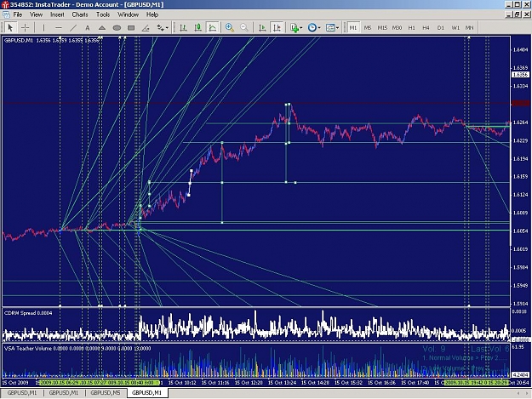Image resolution: width=532 pixels, height=399 pixels.
Task: Switch chart to candlestick mode
Action: [x=197, y=28]
